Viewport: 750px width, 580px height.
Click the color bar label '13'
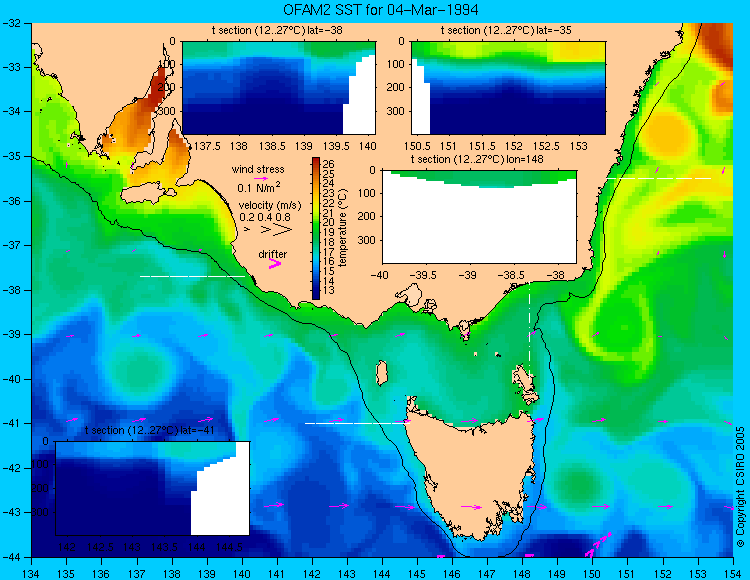click(328, 290)
